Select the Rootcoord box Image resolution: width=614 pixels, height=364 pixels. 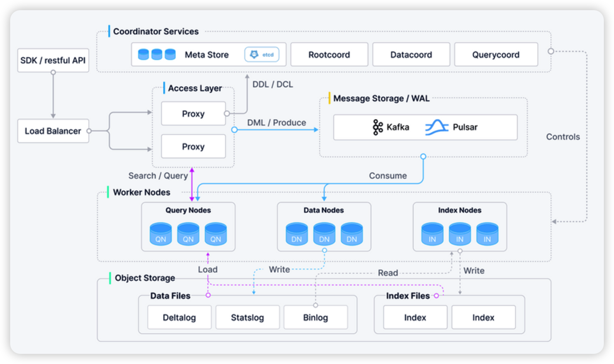(329, 55)
